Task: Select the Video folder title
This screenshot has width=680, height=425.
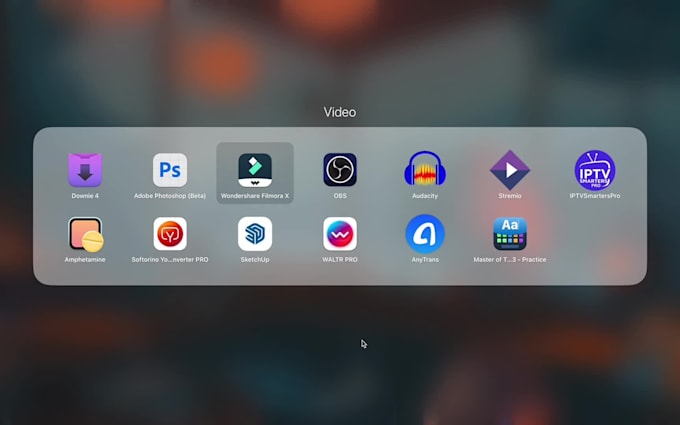Action: (340, 112)
